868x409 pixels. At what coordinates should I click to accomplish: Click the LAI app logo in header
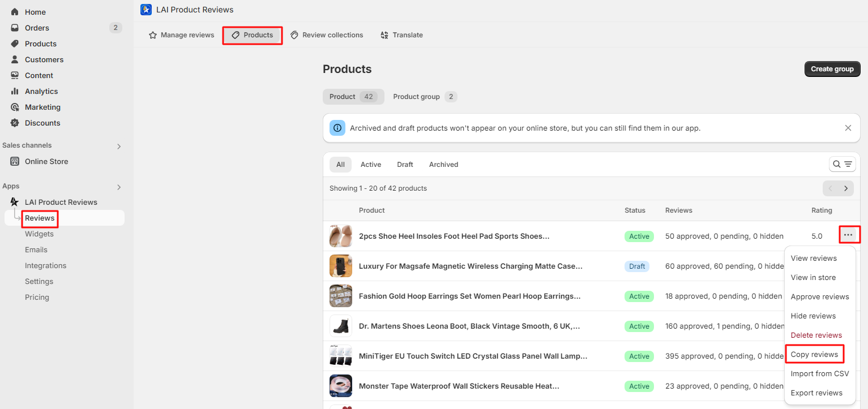(146, 10)
